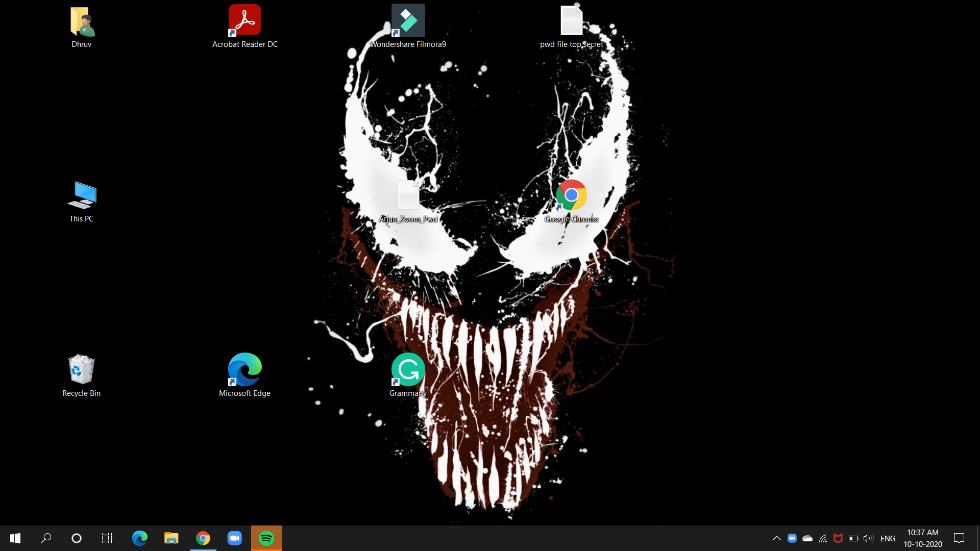Select the Google Chrome desktop shortcut
The height and width of the screenshot is (551, 980).
(x=572, y=195)
